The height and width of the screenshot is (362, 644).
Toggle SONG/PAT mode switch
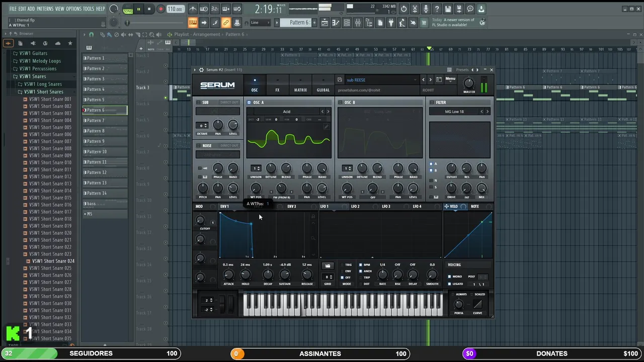(128, 9)
